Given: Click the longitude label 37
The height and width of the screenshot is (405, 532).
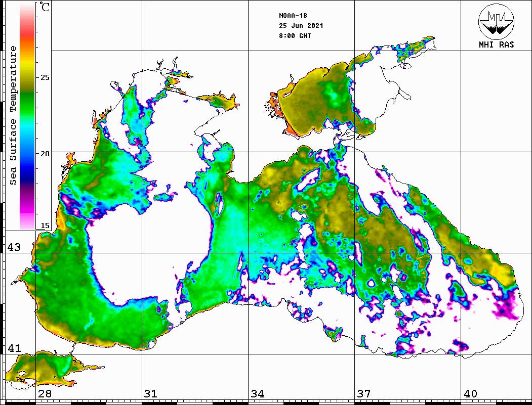Looking at the screenshot, I should (364, 393).
